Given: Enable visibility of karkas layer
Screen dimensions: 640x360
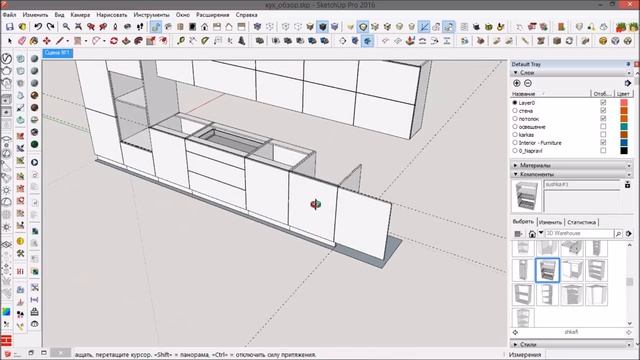Looking at the screenshot, I should pyautogui.click(x=603, y=135).
